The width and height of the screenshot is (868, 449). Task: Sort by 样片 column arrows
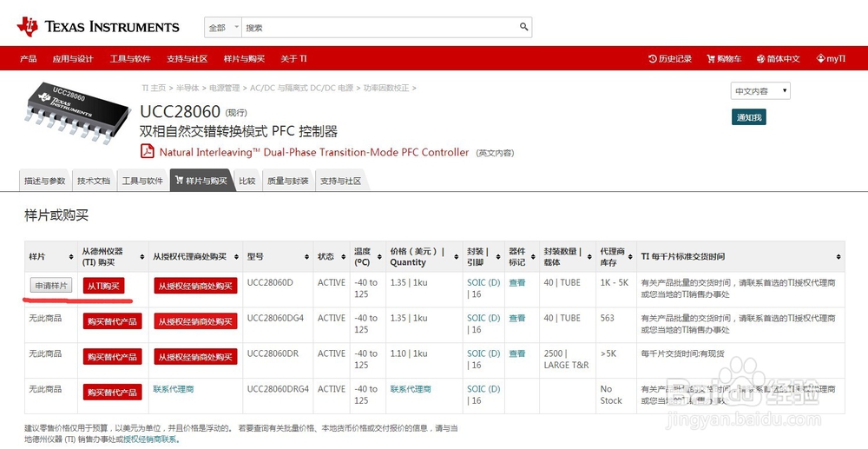coord(71,257)
